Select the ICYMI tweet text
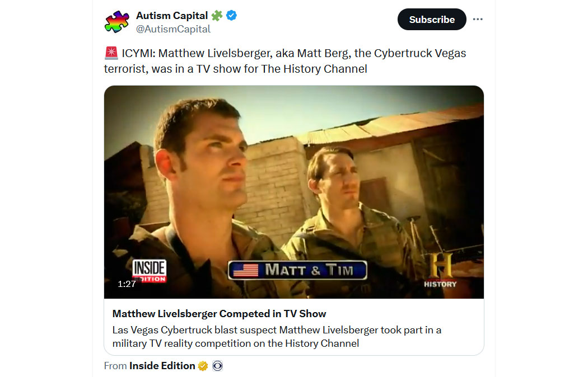Image resolution: width=588 pixels, height=377 pixels. (x=285, y=61)
